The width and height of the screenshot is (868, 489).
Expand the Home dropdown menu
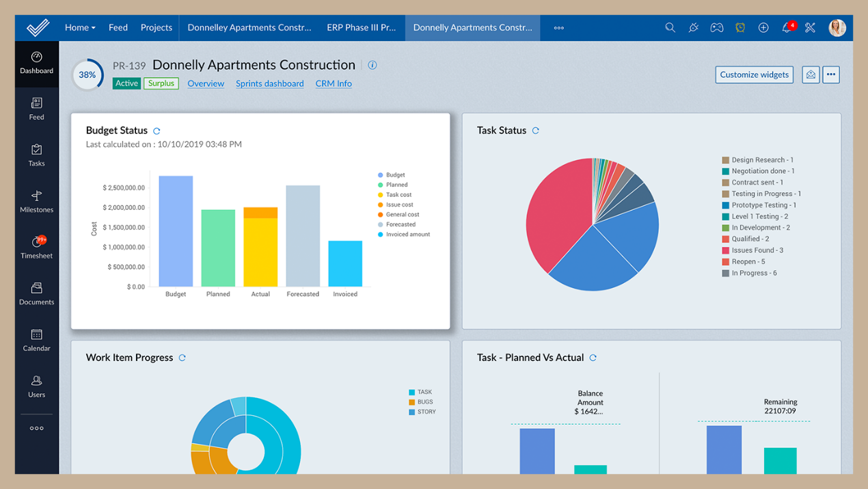pos(80,28)
